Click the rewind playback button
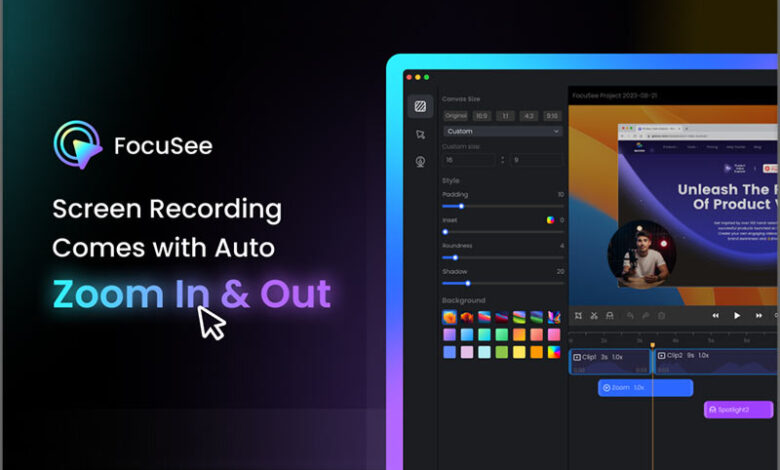The width and height of the screenshot is (780, 470). click(715, 316)
